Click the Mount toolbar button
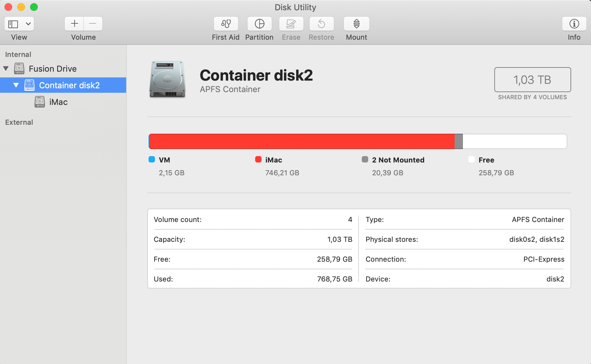 point(356,24)
